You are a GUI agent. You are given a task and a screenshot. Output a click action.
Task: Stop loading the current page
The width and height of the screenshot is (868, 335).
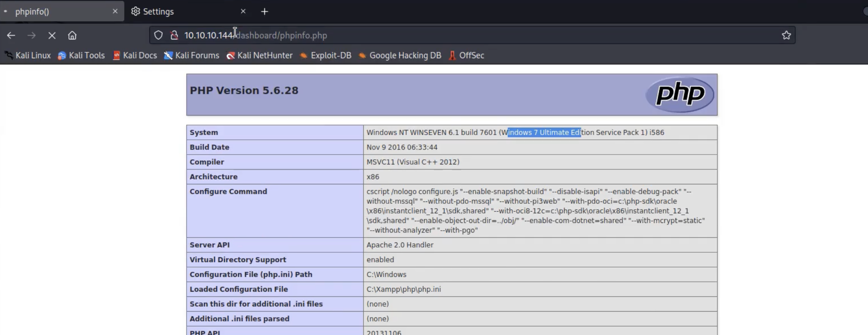(x=52, y=36)
